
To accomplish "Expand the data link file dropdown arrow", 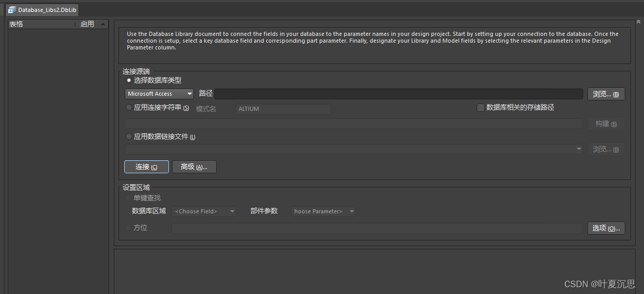I will [579, 149].
